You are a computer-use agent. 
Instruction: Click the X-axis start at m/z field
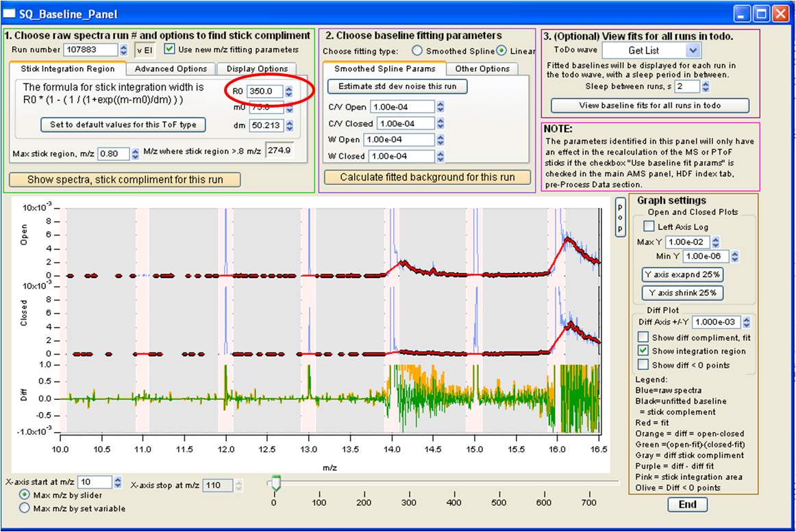click(x=92, y=483)
